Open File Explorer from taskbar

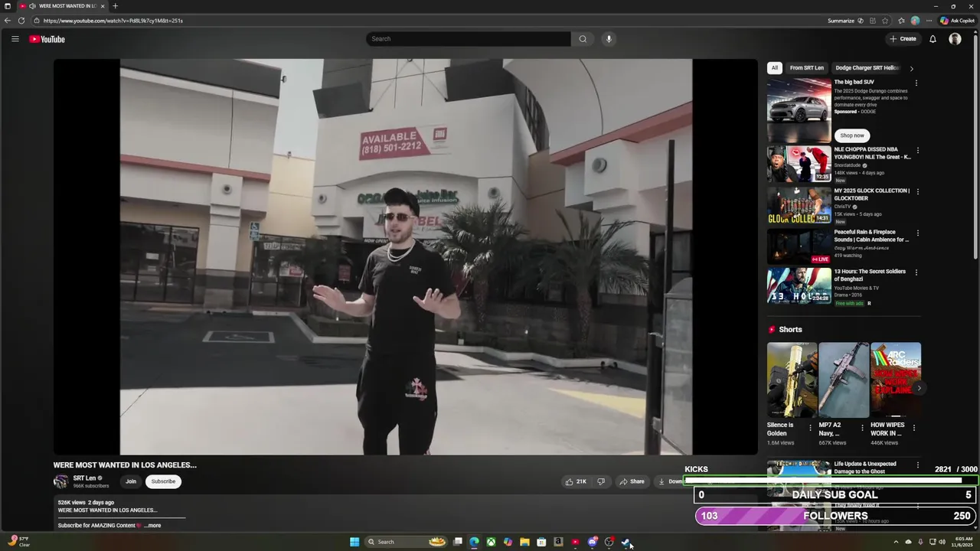point(524,542)
